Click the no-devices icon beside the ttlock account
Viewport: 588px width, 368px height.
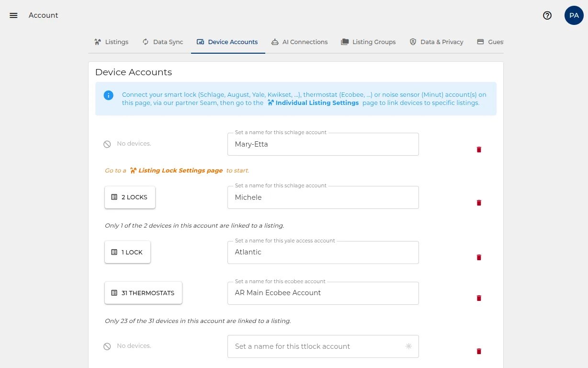point(107,346)
